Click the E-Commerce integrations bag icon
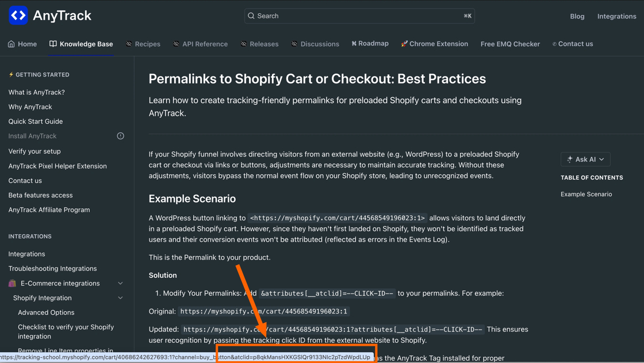 pos(12,283)
